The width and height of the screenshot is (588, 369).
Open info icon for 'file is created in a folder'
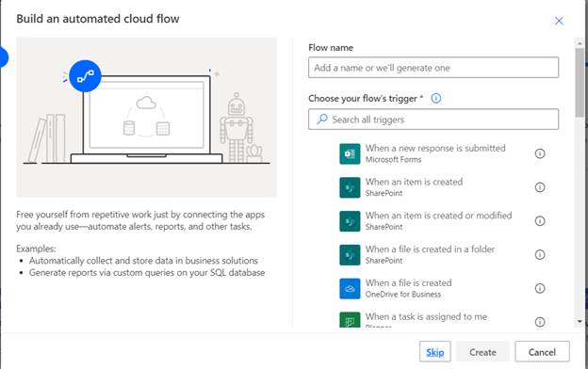[540, 255]
